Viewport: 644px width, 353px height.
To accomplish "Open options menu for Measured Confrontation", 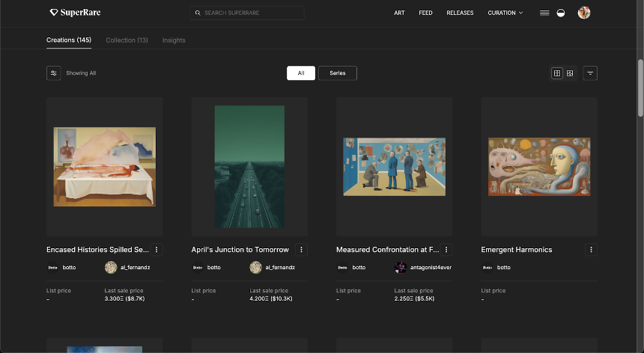I will [446, 250].
